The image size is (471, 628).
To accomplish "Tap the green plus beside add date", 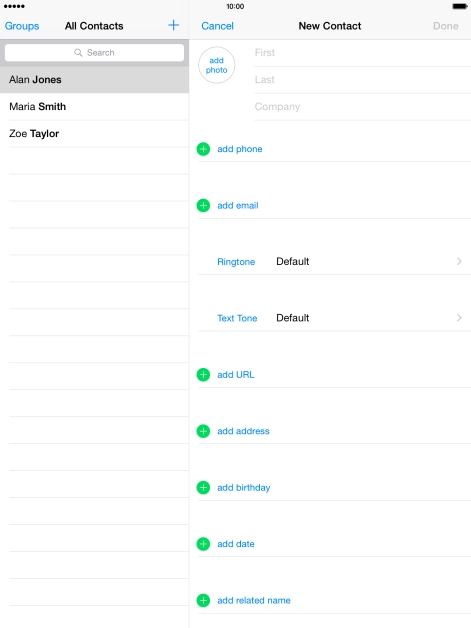I will coord(203,544).
